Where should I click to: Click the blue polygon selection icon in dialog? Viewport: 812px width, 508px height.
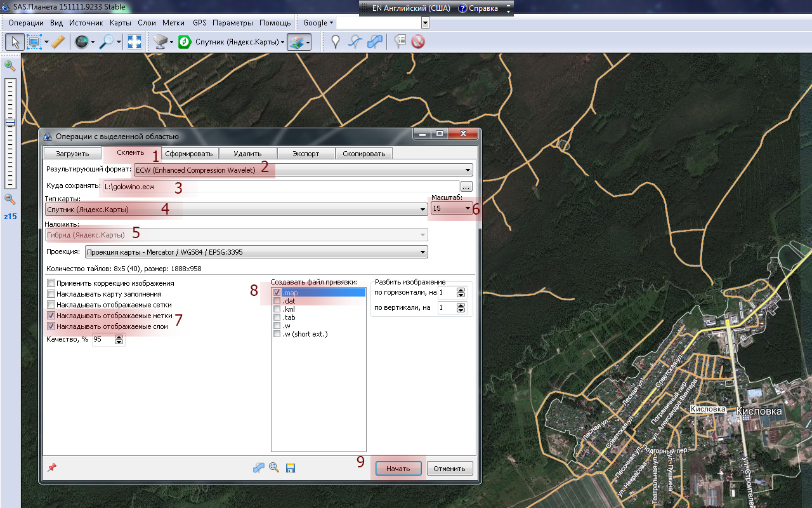click(x=258, y=468)
